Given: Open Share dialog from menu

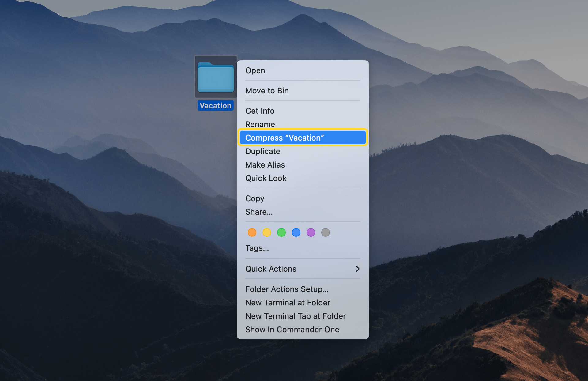Looking at the screenshot, I should coord(259,212).
